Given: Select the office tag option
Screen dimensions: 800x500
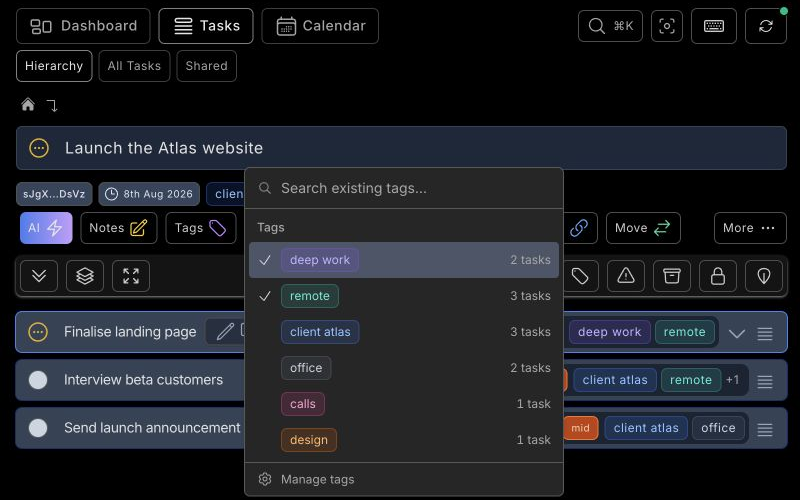Looking at the screenshot, I should pyautogui.click(x=404, y=368).
